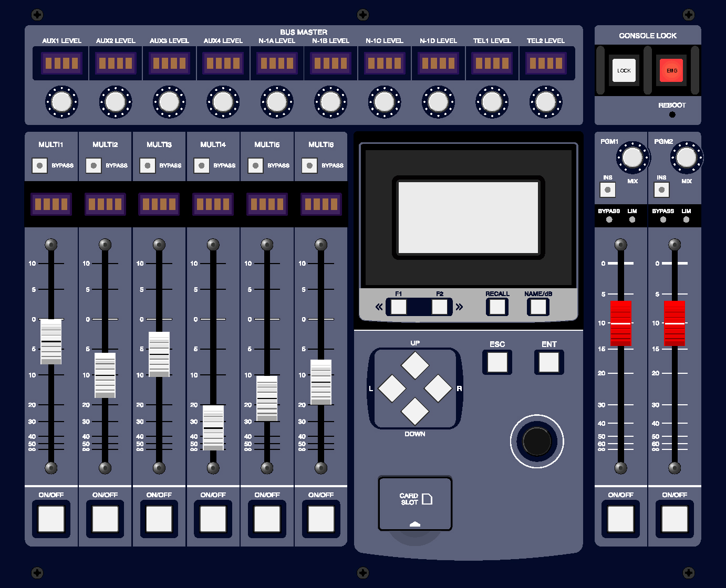Click the MULTI4 fader cap
This screenshot has width=726, height=588.
pyautogui.click(x=213, y=428)
